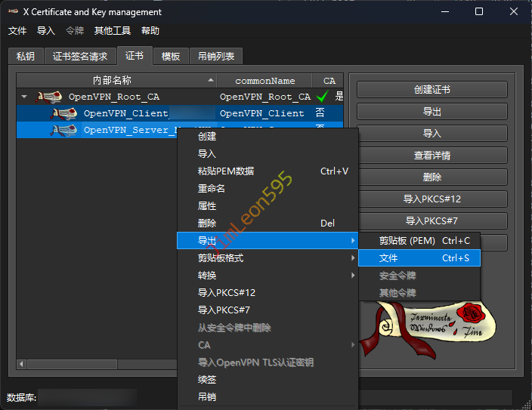This screenshot has width=532, height=410.
Task: Click the OpenVPN_Client certificate icon
Action: click(64, 113)
